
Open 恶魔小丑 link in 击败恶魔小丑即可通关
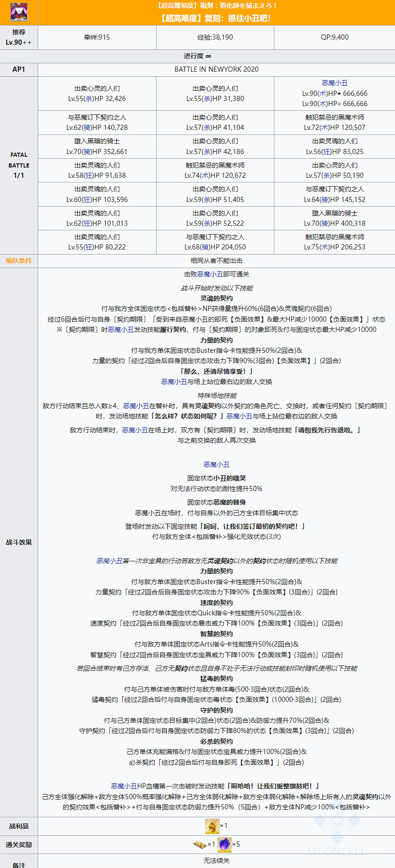coord(210,274)
